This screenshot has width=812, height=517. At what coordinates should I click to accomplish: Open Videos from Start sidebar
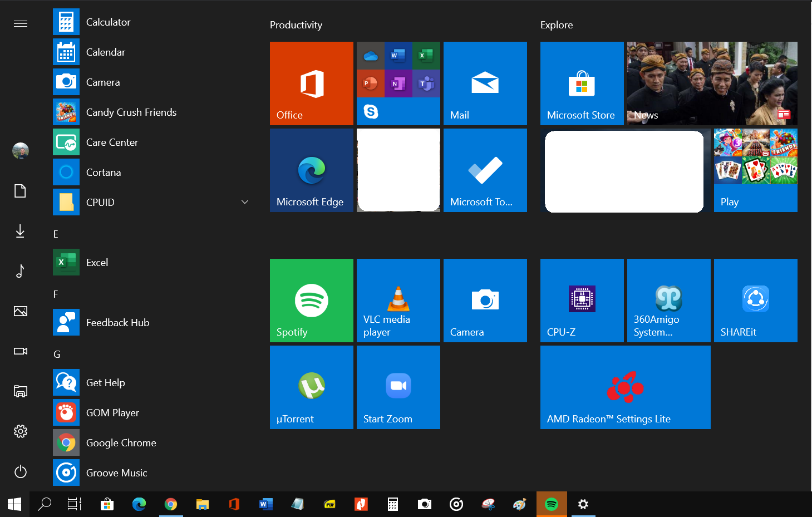coord(21,351)
